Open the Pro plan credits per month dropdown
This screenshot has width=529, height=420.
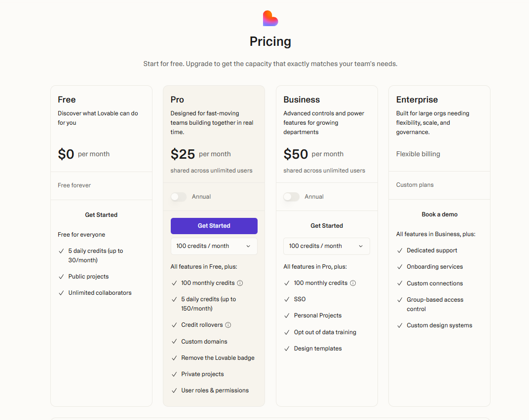(x=214, y=246)
